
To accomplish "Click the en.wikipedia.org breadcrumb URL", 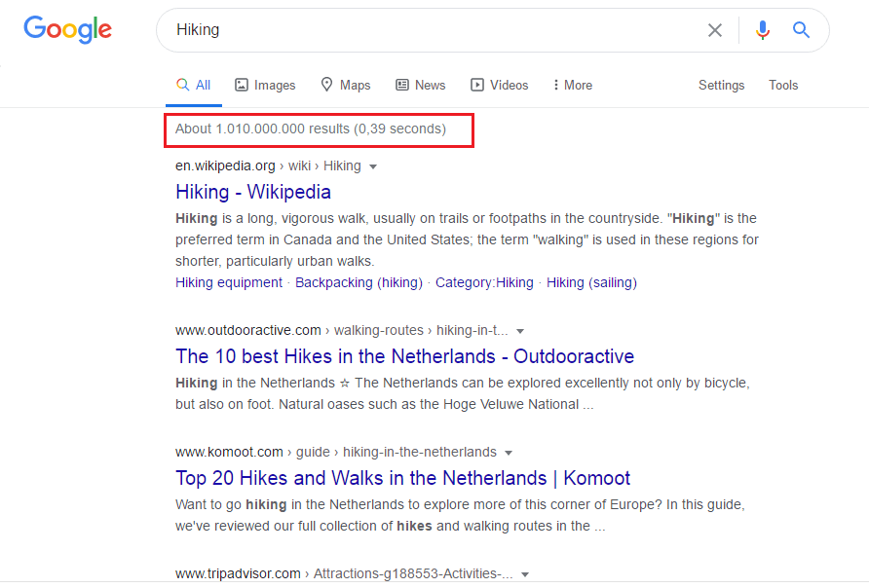I will click(x=268, y=166).
